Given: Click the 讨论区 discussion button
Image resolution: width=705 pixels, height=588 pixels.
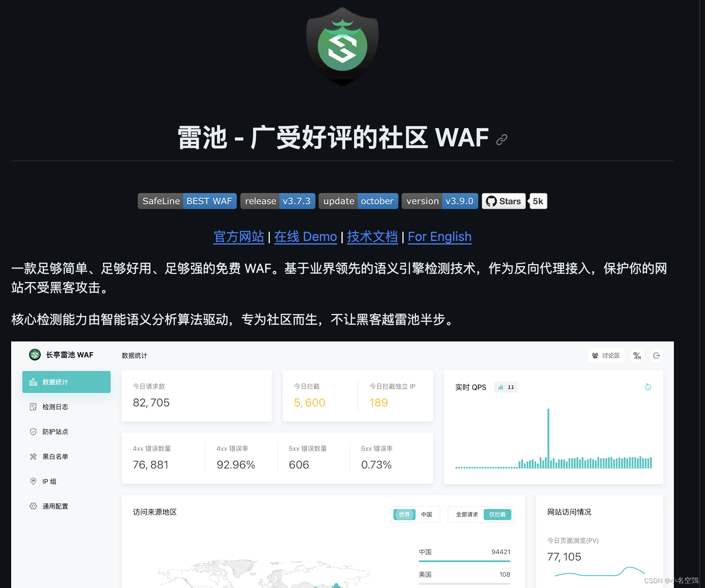Looking at the screenshot, I should 606,355.
